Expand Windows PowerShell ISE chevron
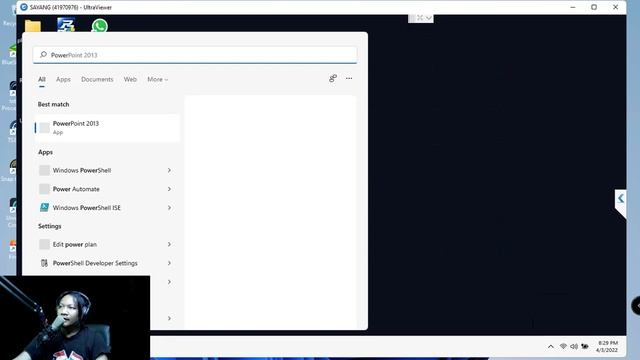640x360 pixels. point(169,208)
